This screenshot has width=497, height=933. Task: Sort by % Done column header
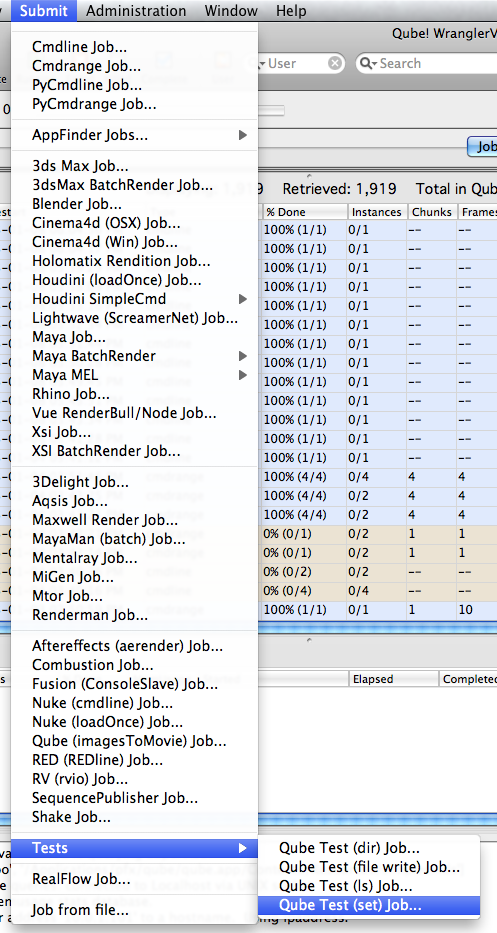pyautogui.click(x=304, y=212)
